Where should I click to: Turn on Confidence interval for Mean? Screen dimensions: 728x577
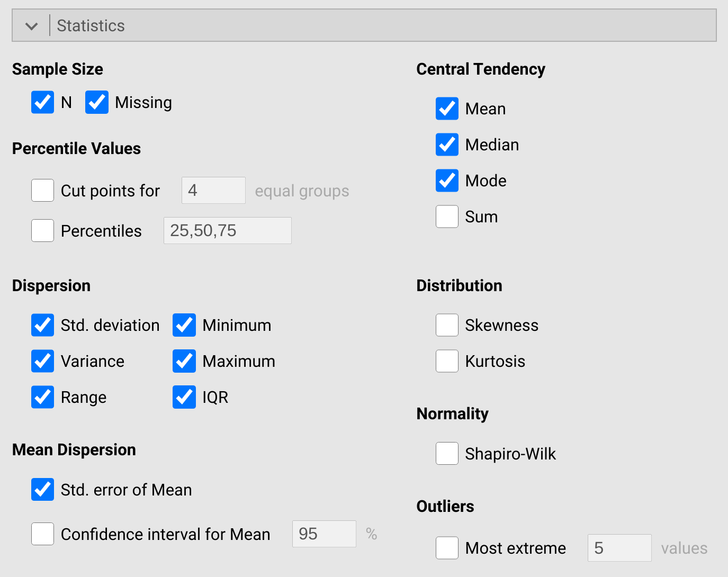tap(42, 534)
